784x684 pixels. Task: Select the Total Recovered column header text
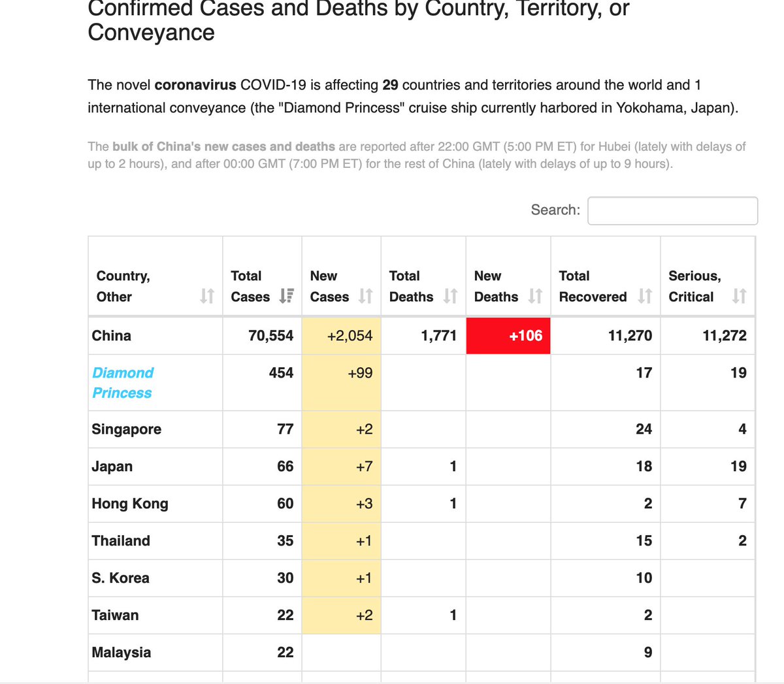coord(593,286)
